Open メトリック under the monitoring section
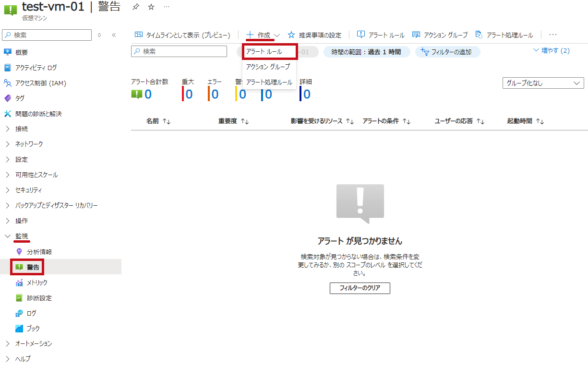This screenshot has height=365, width=588. [37, 283]
